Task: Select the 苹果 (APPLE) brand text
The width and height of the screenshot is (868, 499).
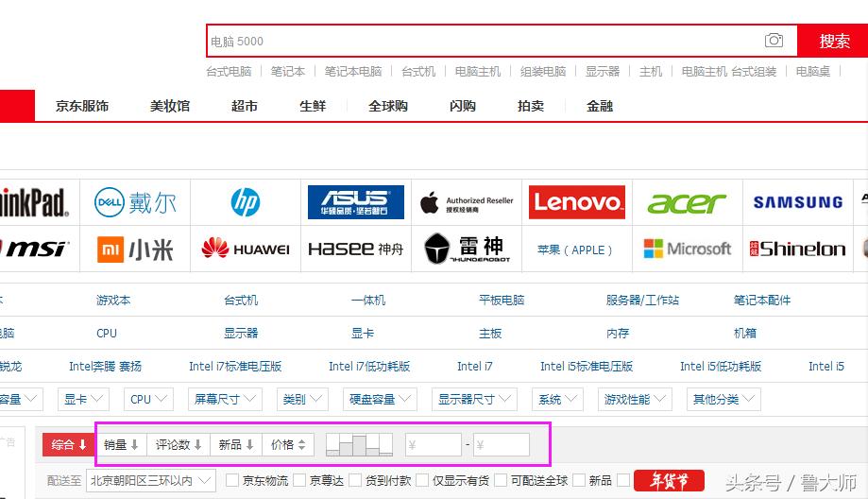Action: pos(574,249)
